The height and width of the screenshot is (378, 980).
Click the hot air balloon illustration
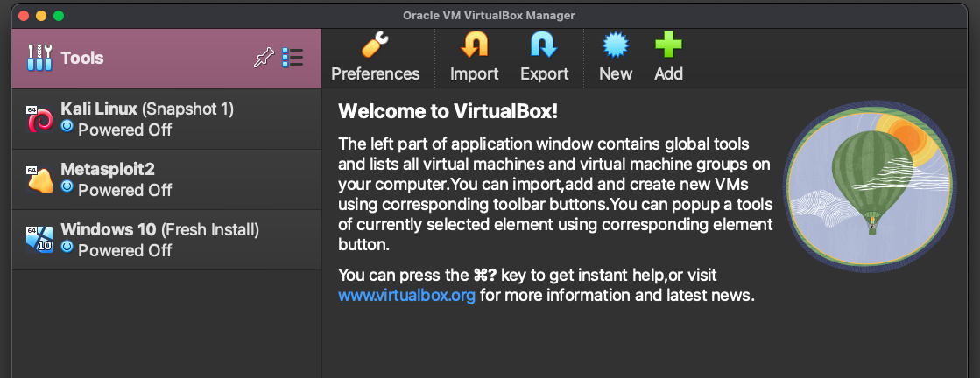tap(871, 187)
